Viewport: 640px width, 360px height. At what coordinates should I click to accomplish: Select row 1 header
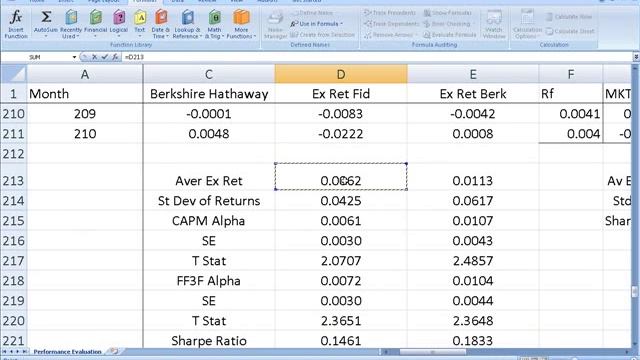[x=13, y=93]
